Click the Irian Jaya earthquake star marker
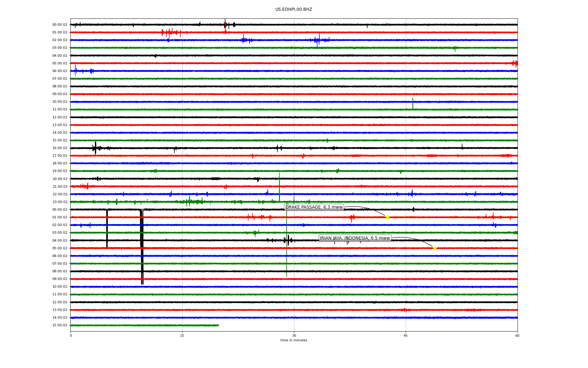588x368 pixels. 435,248
